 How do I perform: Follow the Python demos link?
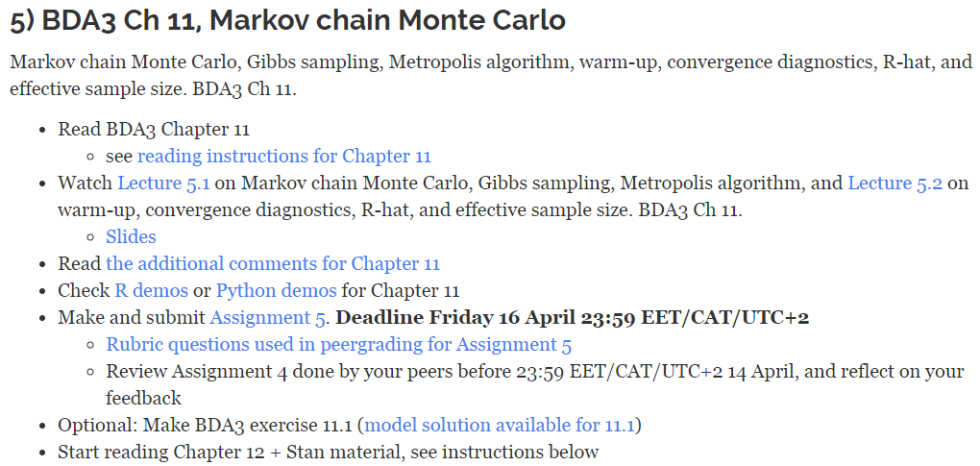coord(276,290)
